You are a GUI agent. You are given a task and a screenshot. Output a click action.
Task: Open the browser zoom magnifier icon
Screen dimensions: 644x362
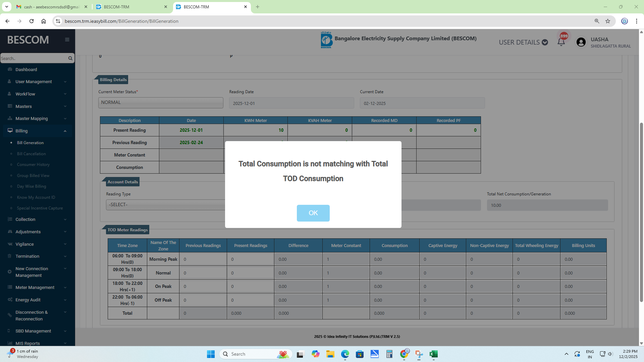pyautogui.click(x=597, y=21)
